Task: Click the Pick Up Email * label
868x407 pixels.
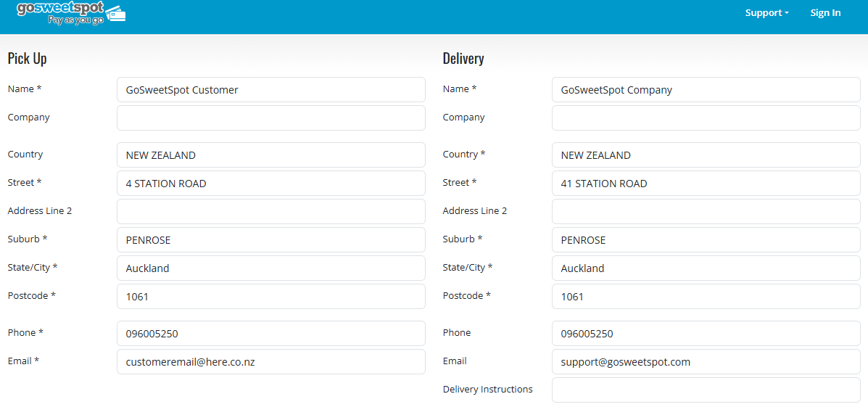Action: 23,361
